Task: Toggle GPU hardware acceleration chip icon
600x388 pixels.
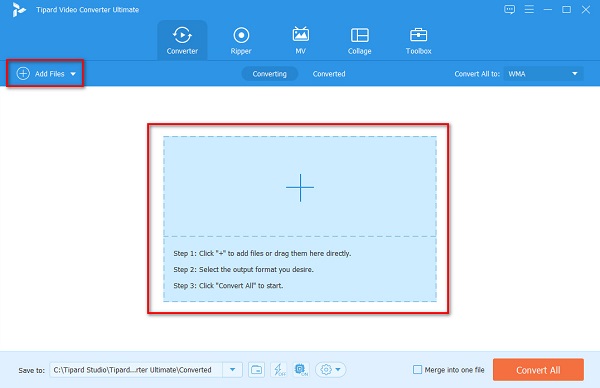Action: 301,370
